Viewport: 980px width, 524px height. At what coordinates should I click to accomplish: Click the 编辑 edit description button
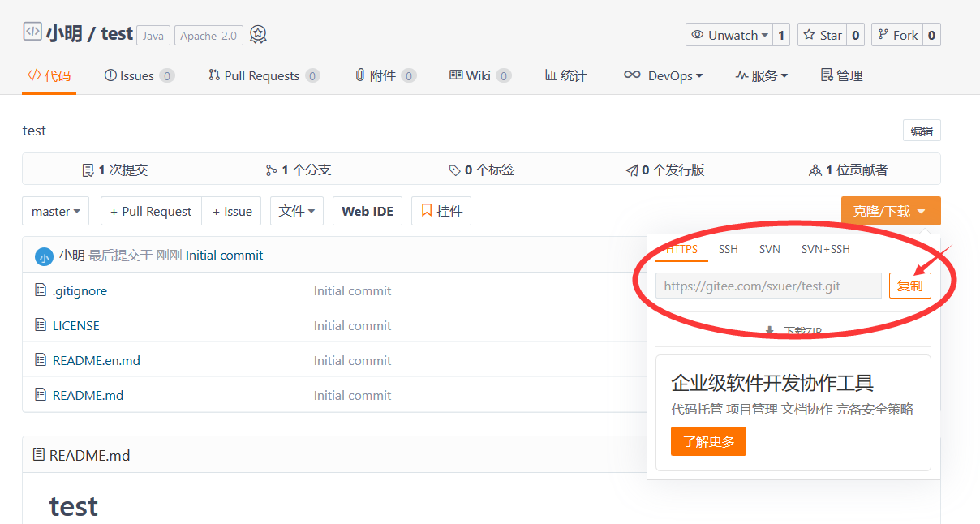922,131
